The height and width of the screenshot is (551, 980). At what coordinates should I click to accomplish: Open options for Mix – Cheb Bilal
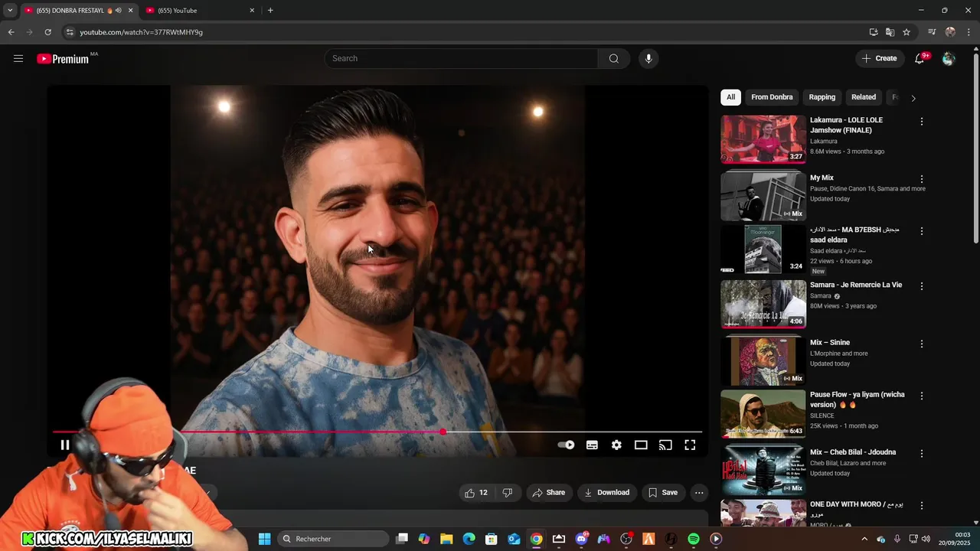point(922,454)
